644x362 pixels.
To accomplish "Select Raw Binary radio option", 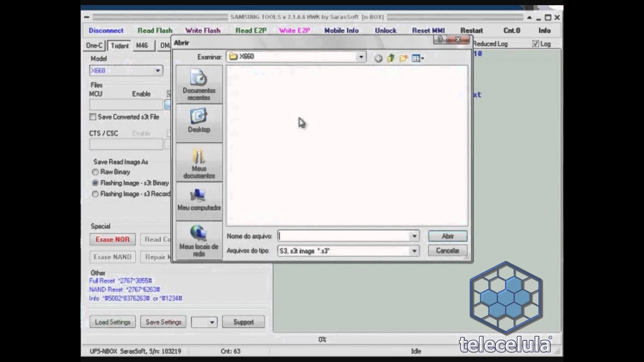I will tap(95, 172).
